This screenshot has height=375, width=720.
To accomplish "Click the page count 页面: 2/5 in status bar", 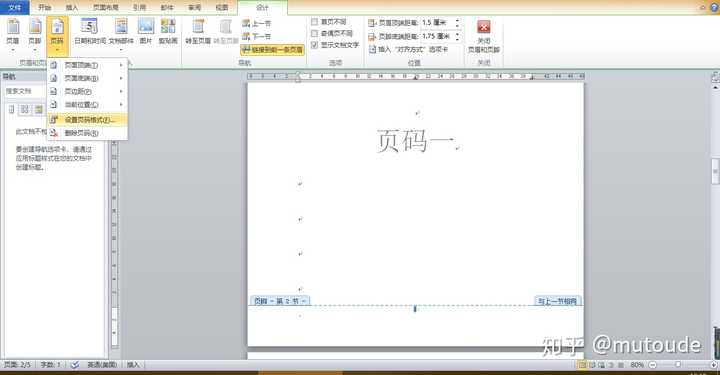I will (x=17, y=364).
